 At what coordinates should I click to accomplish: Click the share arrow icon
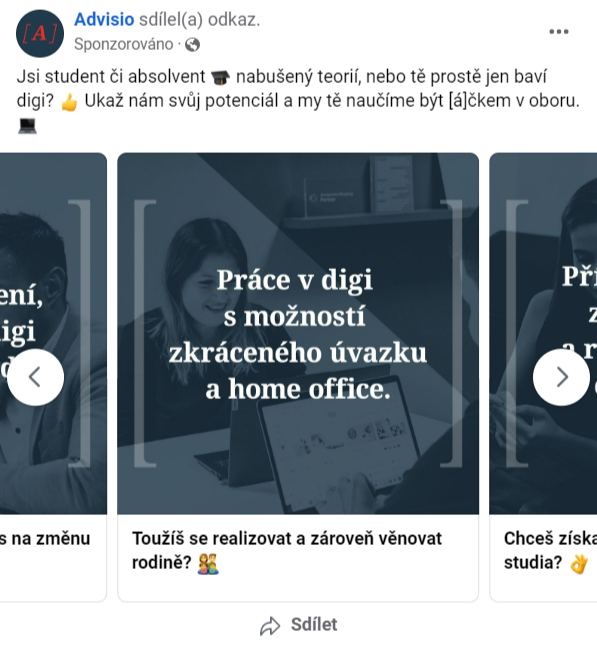[270, 626]
